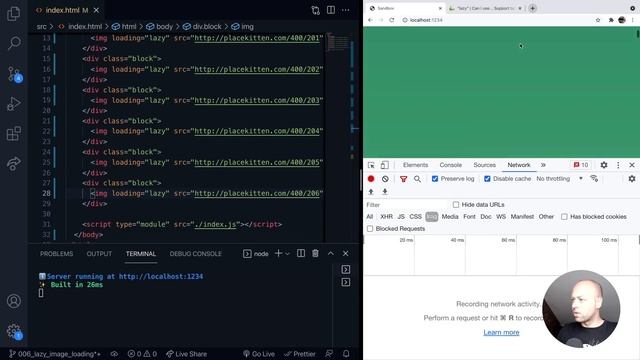The image size is (640, 360).
Task: Open the Source Control view
Action: click(14, 74)
